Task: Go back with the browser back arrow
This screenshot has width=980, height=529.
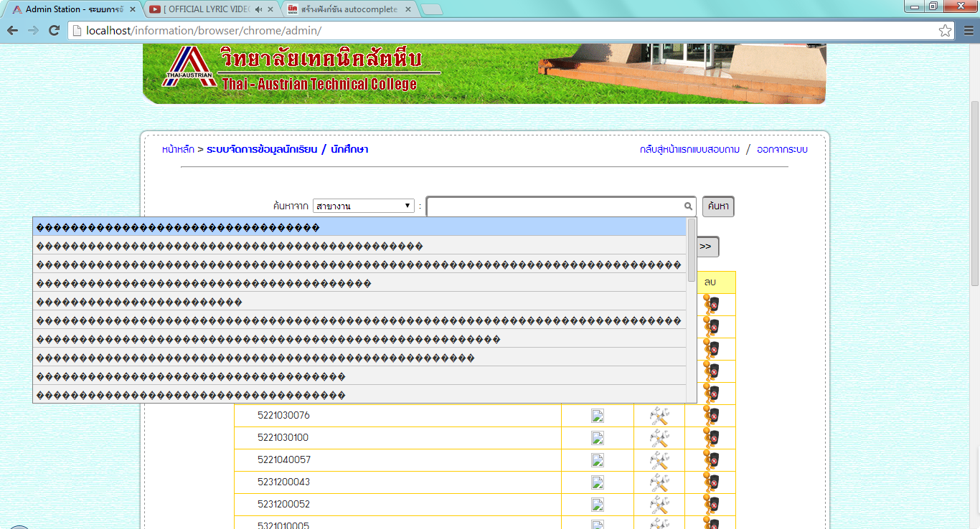Action: (x=12, y=30)
